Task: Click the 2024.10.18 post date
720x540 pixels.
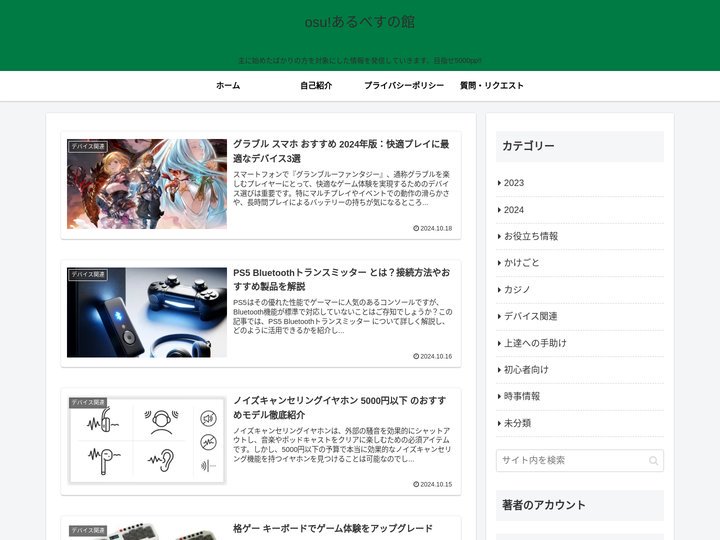Action: (x=436, y=228)
